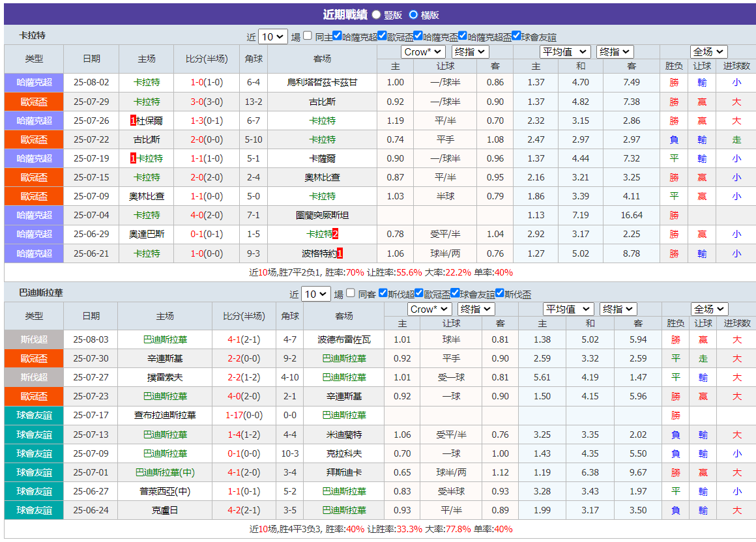Click the 勝 result on the first row
The image size is (756, 542).
(675, 82)
